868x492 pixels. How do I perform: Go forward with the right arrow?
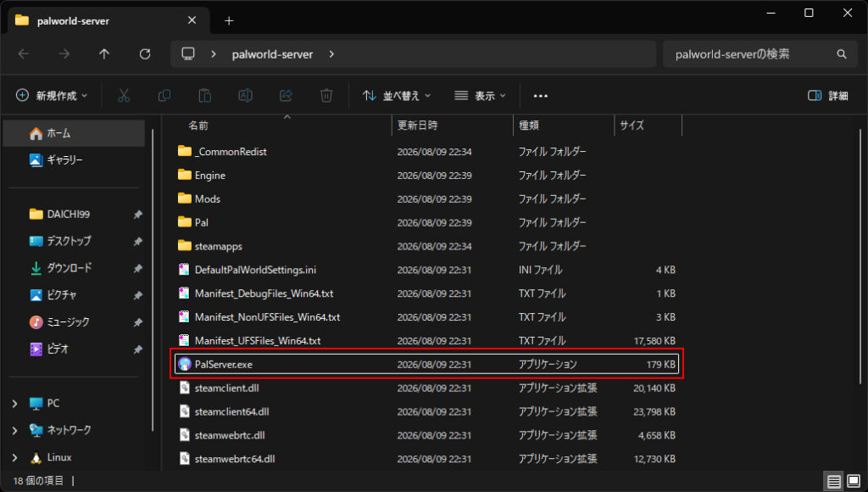click(x=64, y=54)
